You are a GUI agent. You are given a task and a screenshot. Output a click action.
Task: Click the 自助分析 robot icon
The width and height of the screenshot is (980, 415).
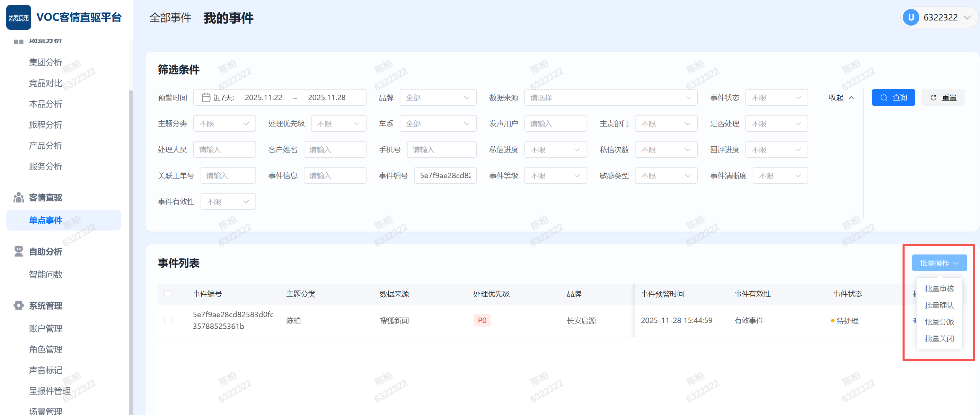[x=18, y=251]
